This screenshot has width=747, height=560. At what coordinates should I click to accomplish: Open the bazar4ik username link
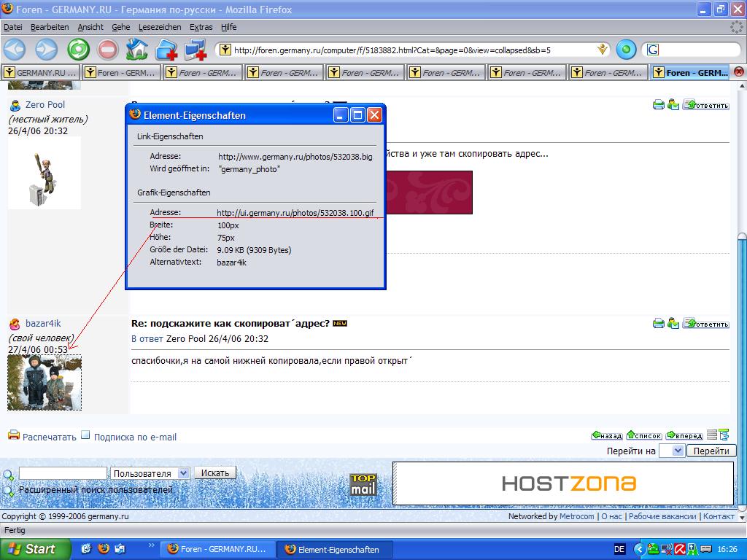tap(43, 323)
